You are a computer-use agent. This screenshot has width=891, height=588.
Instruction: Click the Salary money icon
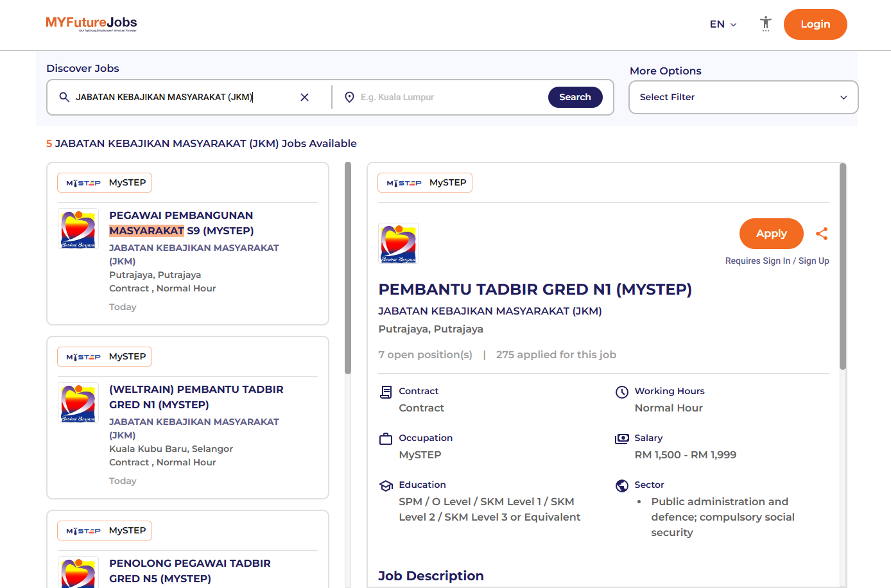(x=621, y=439)
